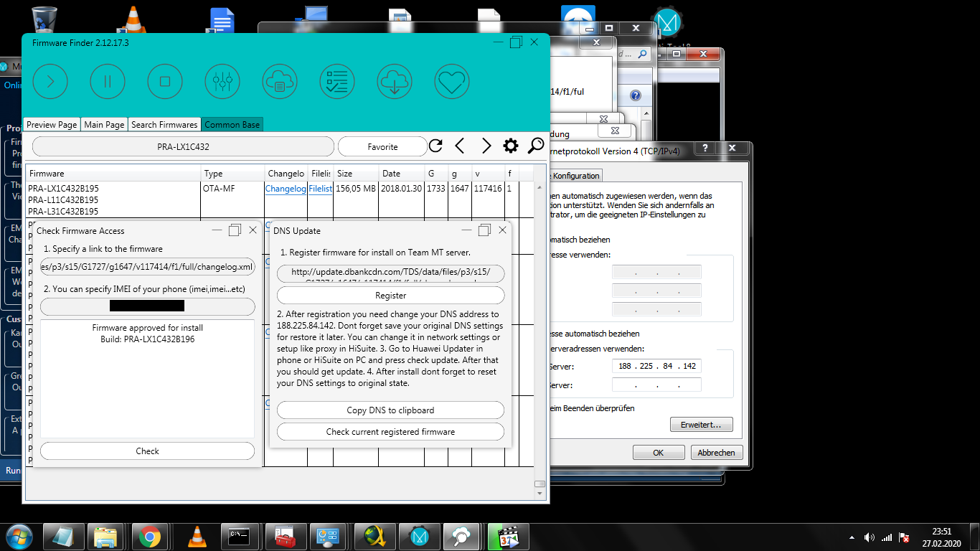This screenshot has height=551, width=980.
Task: Open the red toolbox taskbar icon
Action: coord(285,536)
